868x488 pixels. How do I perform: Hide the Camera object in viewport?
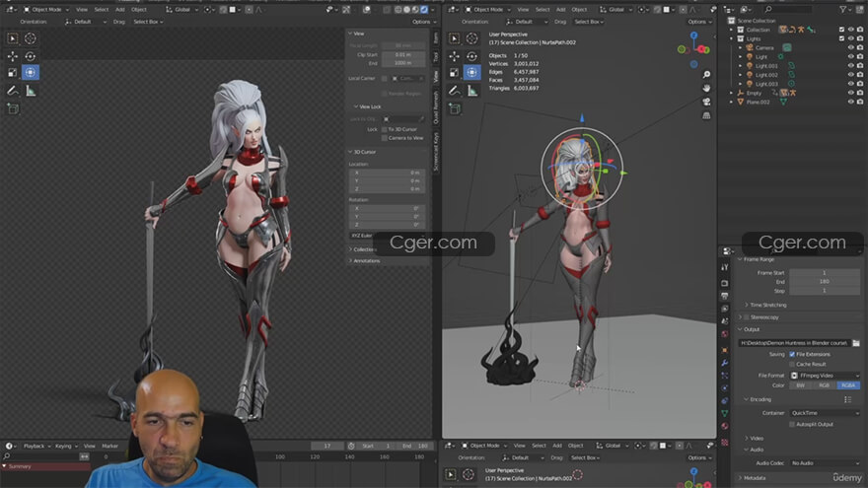click(x=851, y=47)
